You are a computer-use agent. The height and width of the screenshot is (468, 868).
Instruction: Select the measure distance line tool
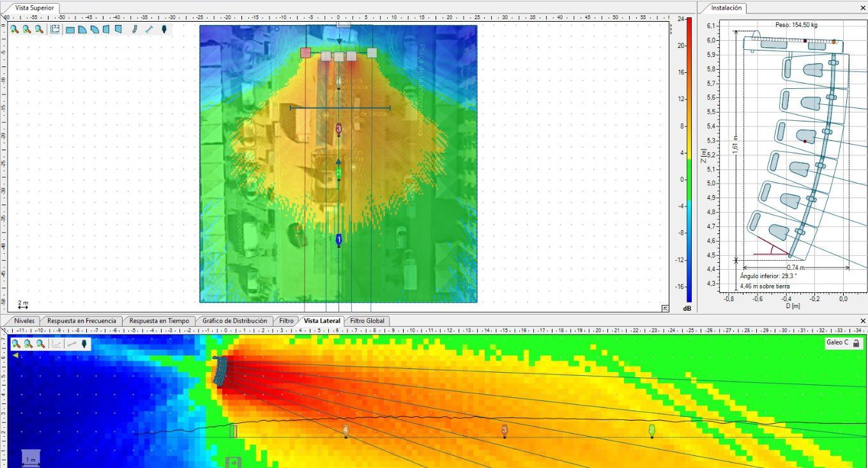pos(149,29)
